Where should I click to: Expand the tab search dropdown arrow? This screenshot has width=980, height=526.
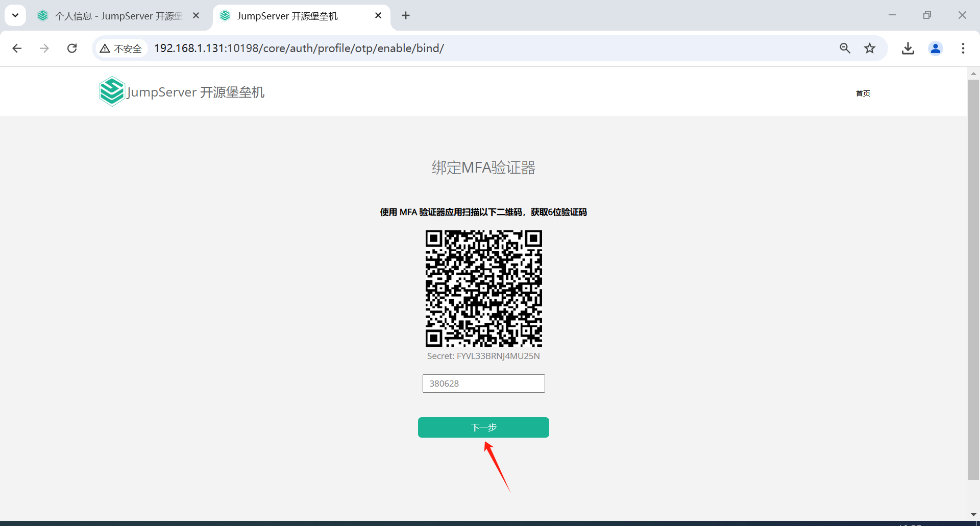coord(15,15)
